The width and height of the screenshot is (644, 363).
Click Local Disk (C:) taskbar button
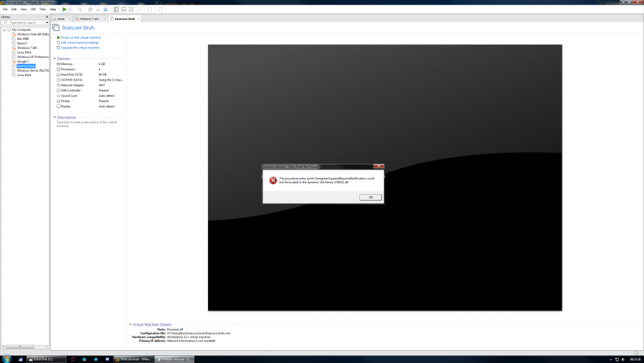coord(46,359)
